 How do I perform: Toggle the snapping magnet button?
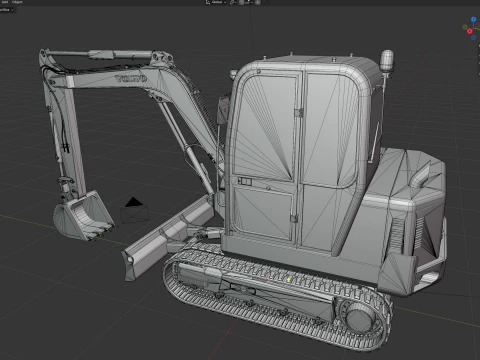point(242,2)
